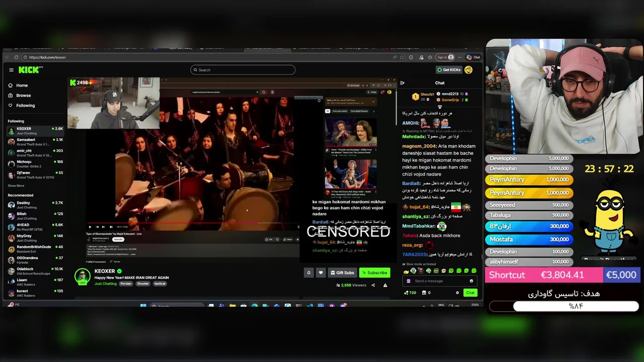Click the username MmdTabahkar in chat
The image size is (644, 362).
point(419,226)
